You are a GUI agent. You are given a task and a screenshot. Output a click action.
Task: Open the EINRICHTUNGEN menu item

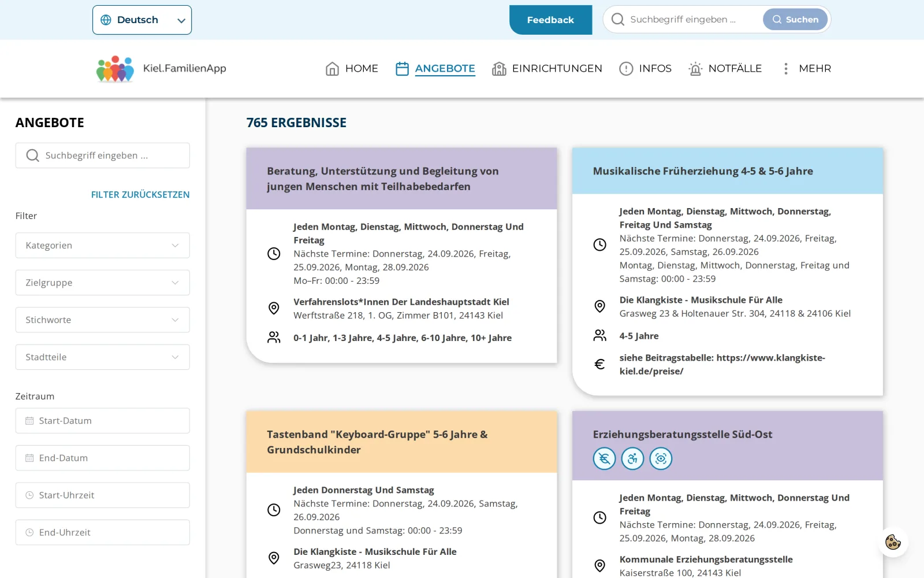tap(547, 69)
